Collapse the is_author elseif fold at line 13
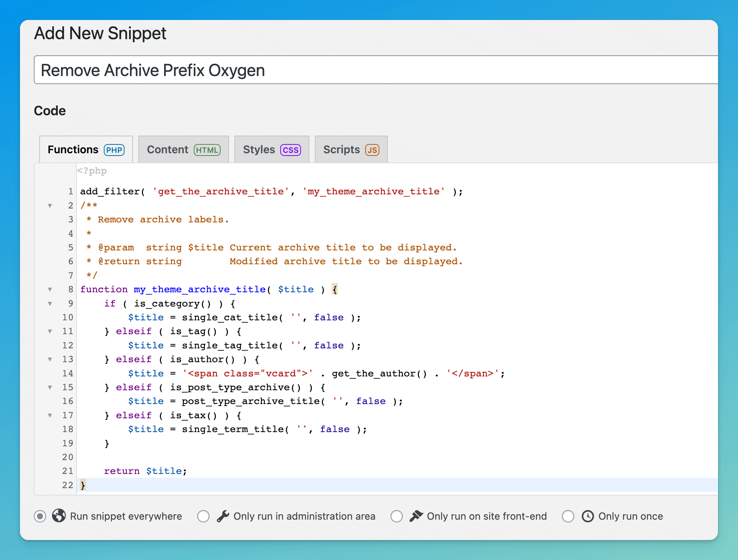 coord(50,360)
